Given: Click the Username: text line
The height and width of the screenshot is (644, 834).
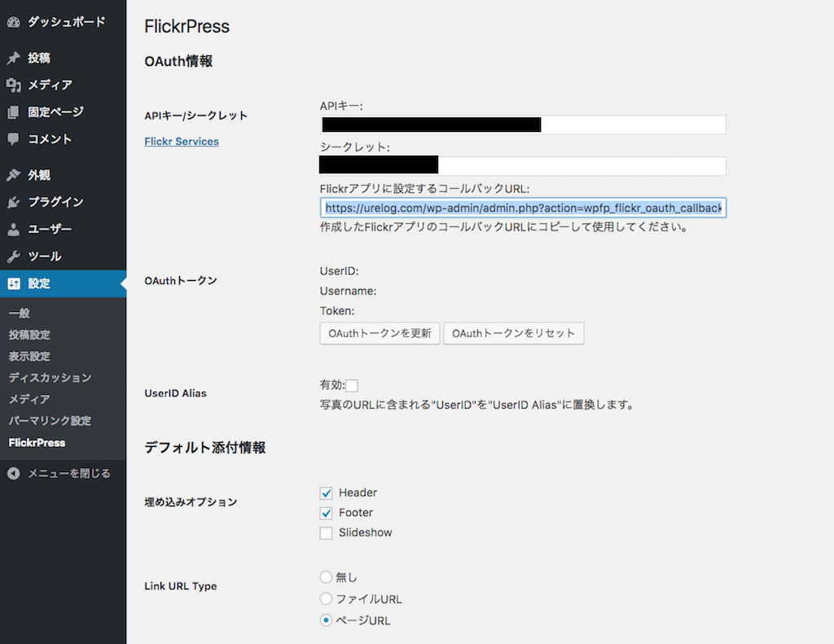Looking at the screenshot, I should click(x=348, y=291).
